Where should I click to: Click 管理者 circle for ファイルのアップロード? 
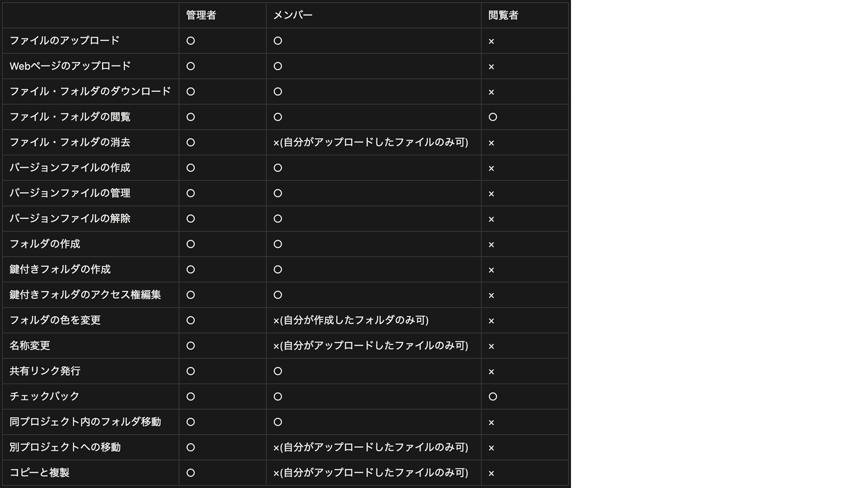click(191, 41)
